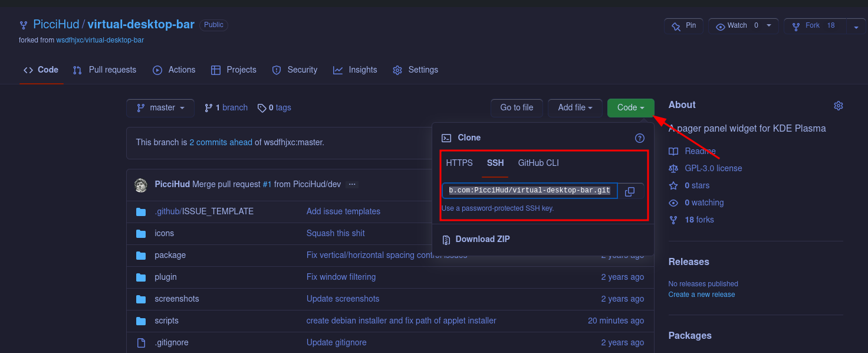Open the Watch dropdown

[x=744, y=26]
